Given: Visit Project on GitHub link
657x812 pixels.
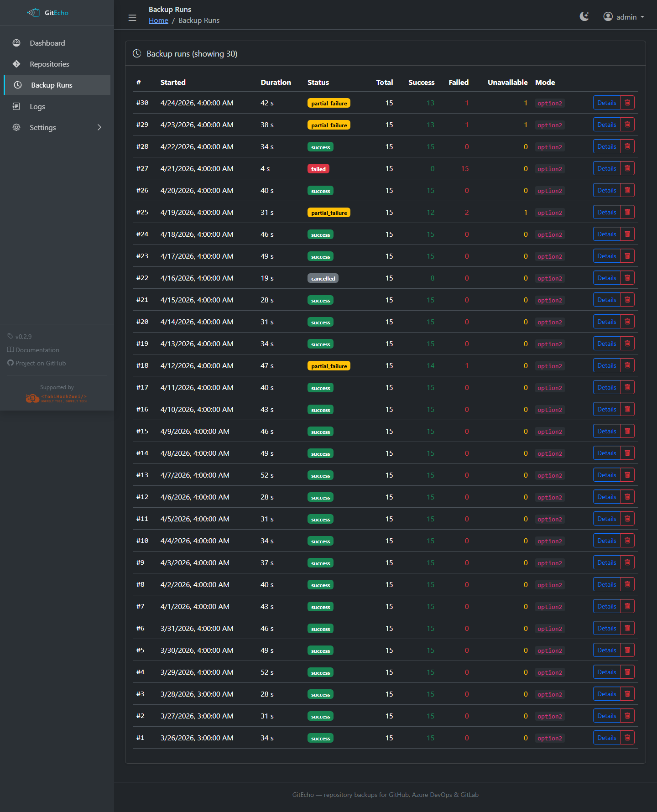Looking at the screenshot, I should click(x=41, y=364).
